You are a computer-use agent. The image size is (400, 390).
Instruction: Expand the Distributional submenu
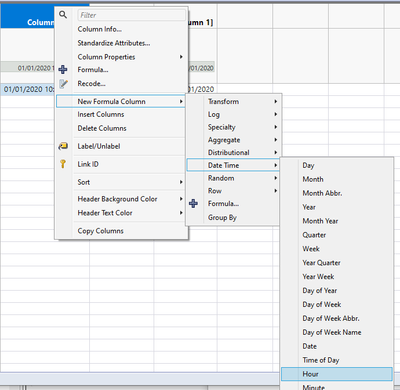pyautogui.click(x=233, y=152)
